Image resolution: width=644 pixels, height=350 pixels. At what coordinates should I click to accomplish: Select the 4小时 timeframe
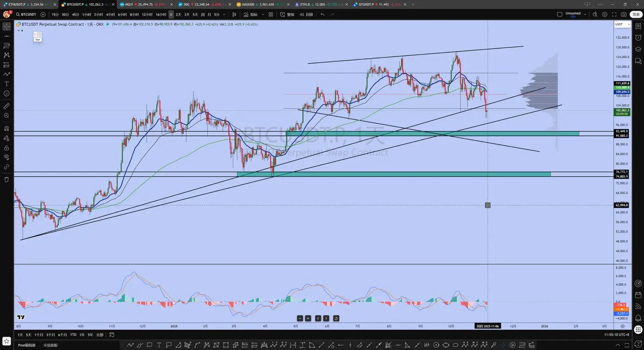[x=110, y=14]
